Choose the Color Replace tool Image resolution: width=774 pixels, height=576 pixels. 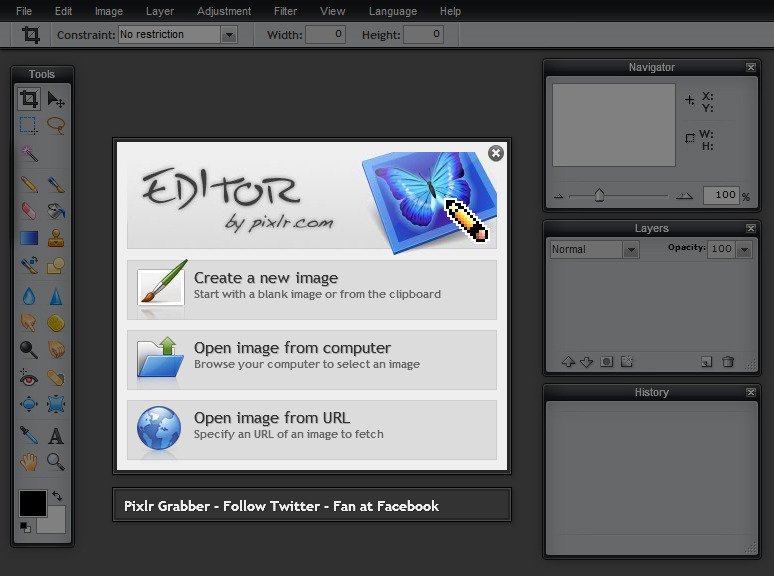click(29, 265)
